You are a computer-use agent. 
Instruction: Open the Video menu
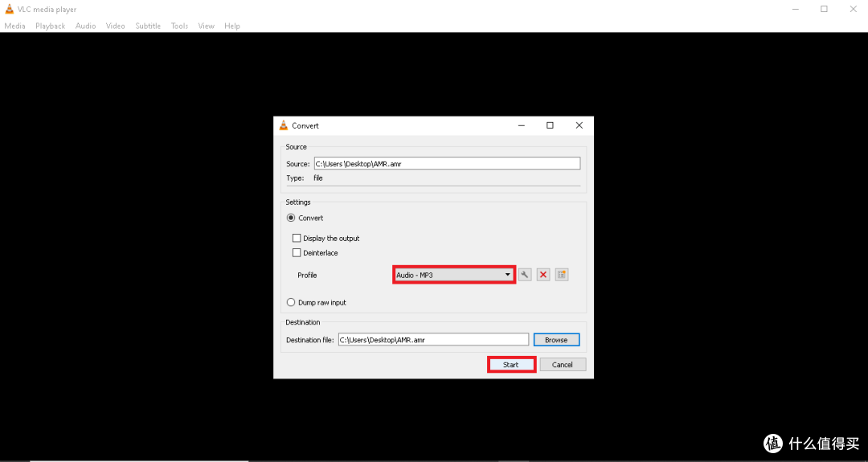tap(115, 26)
